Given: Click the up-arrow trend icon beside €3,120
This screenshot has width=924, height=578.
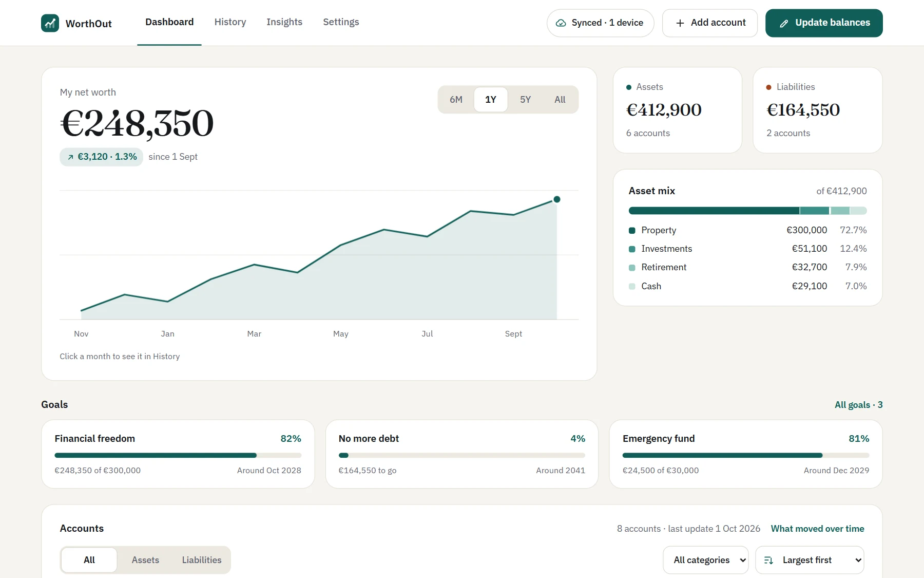Looking at the screenshot, I should click(71, 157).
